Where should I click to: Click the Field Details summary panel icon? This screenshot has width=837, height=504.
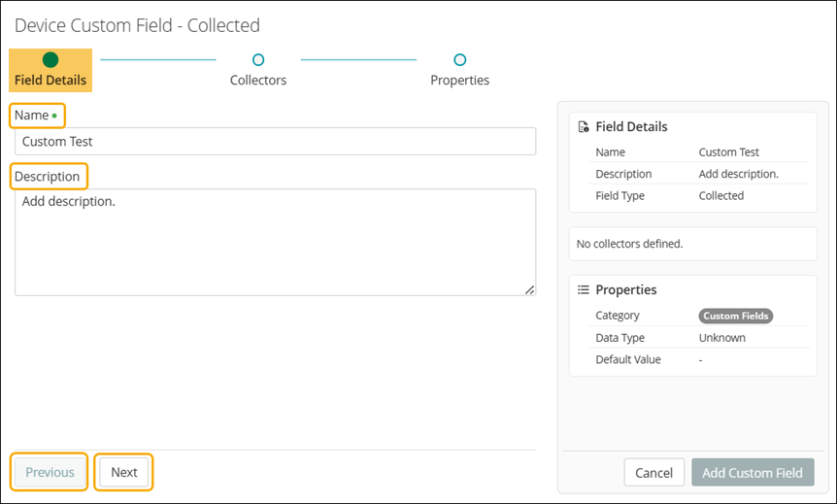[x=584, y=127]
